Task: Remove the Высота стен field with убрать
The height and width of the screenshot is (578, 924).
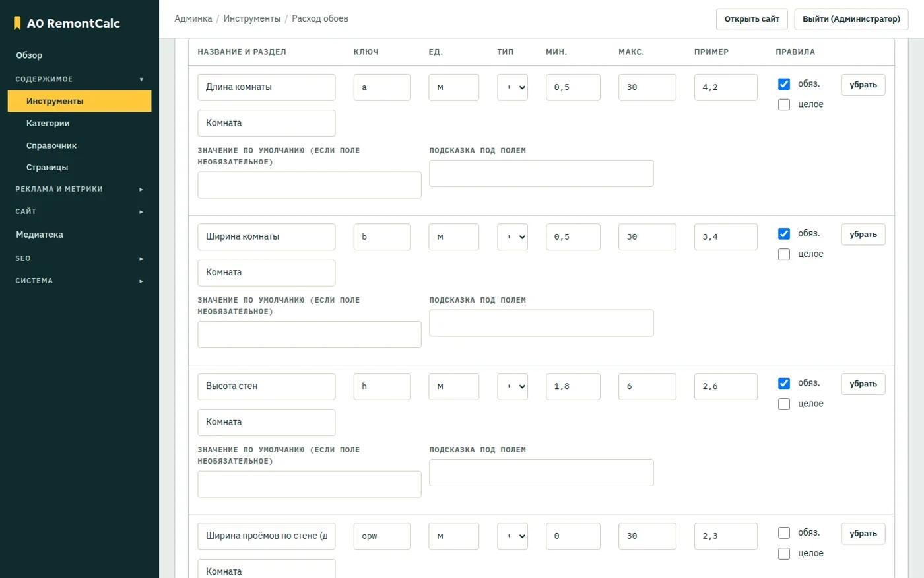Action: click(863, 384)
